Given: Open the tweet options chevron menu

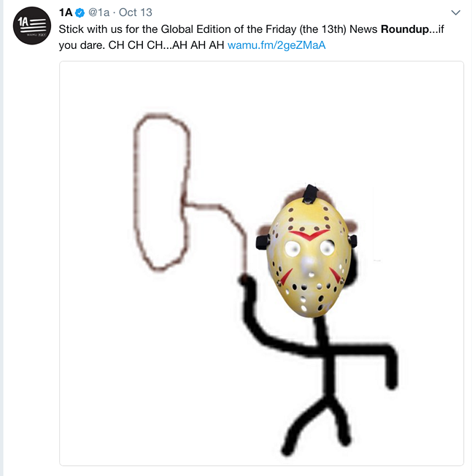Looking at the screenshot, I should tap(456, 12).
